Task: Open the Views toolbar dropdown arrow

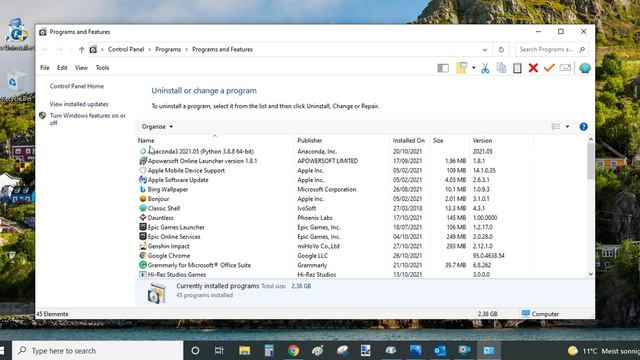Action: pos(473,68)
